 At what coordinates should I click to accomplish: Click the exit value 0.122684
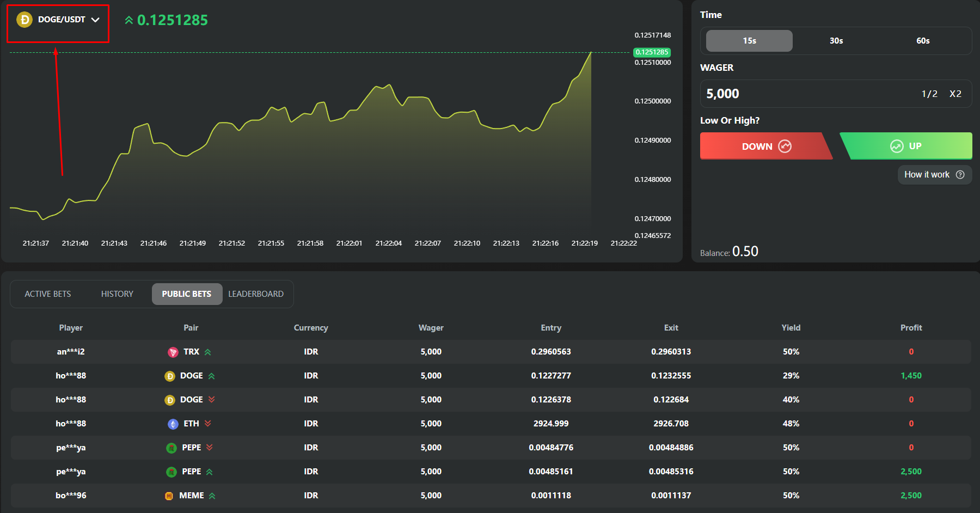coord(671,400)
